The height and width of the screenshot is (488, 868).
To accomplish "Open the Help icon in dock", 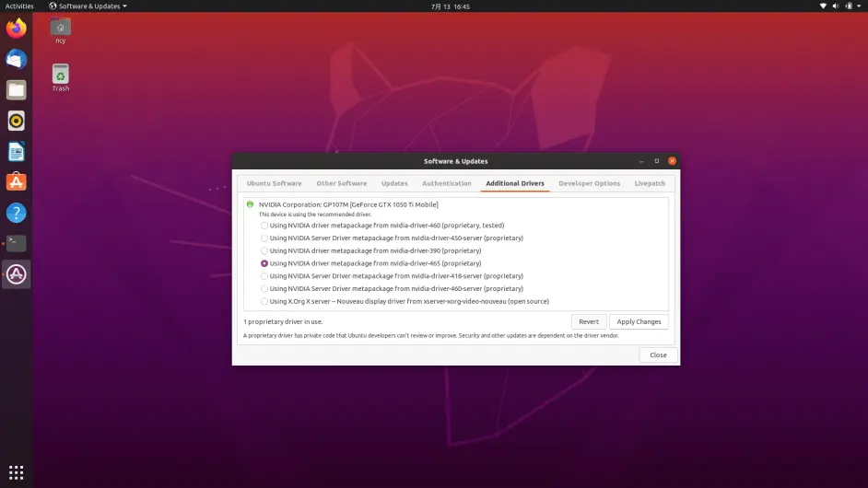I will pos(16,213).
